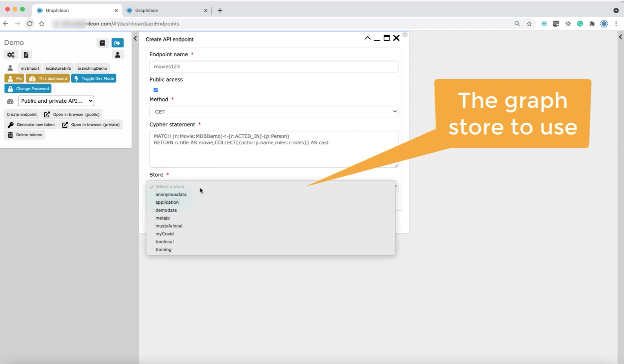Viewport: 624px width, 364px height.
Task: Select the demodata store option
Action: pos(166,210)
